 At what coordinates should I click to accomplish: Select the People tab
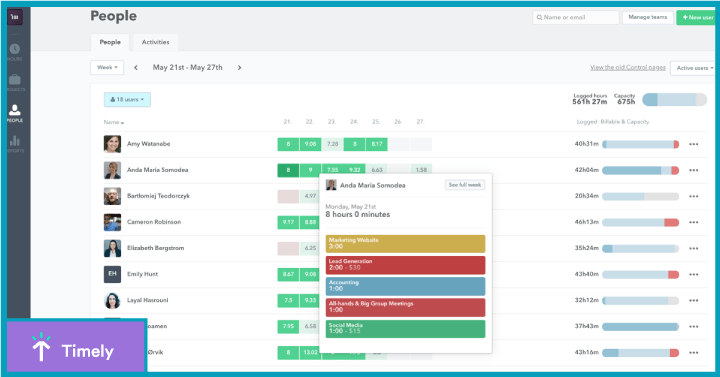coord(110,42)
